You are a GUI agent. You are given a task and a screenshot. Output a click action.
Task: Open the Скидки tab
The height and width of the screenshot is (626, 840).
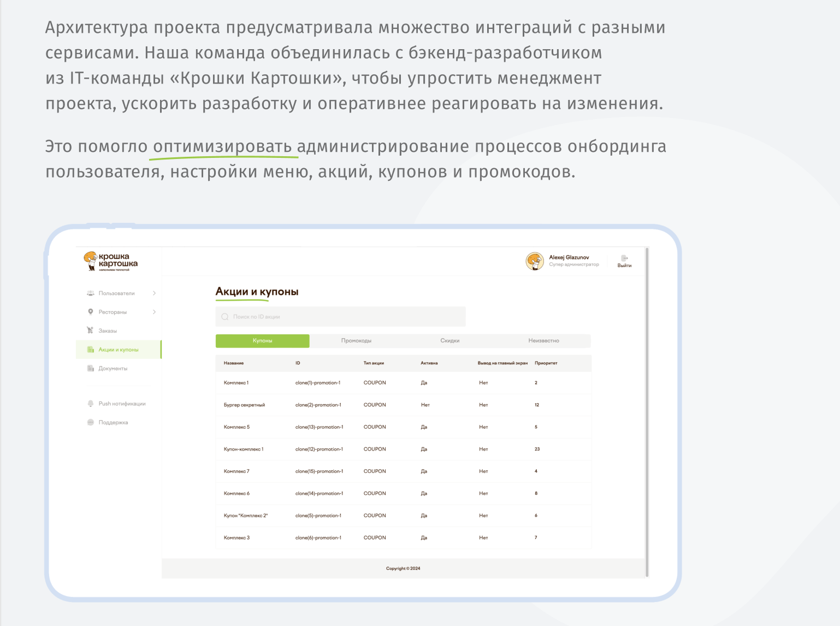pos(450,341)
